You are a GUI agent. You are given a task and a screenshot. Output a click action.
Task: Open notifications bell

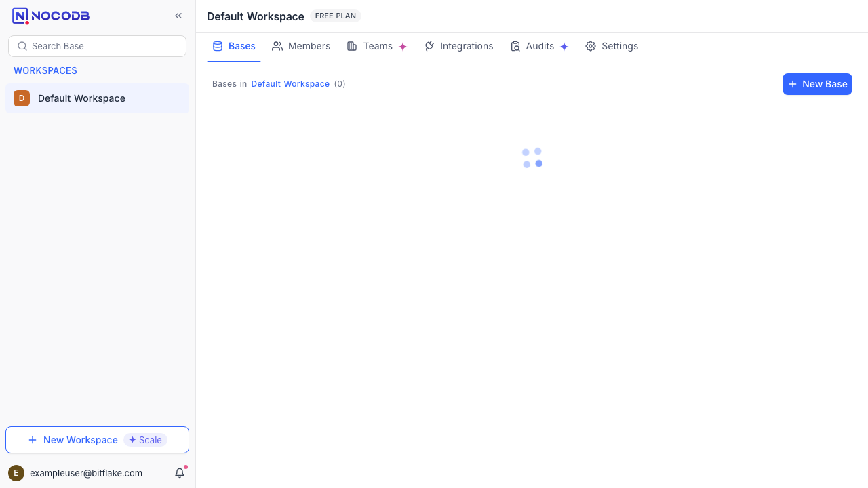pos(180,473)
